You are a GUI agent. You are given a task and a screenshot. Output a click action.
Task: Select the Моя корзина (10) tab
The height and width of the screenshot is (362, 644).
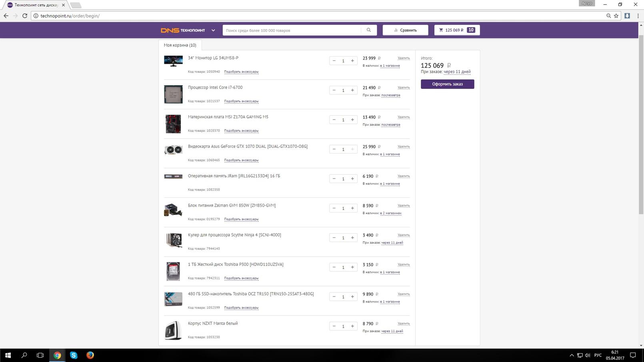click(180, 45)
